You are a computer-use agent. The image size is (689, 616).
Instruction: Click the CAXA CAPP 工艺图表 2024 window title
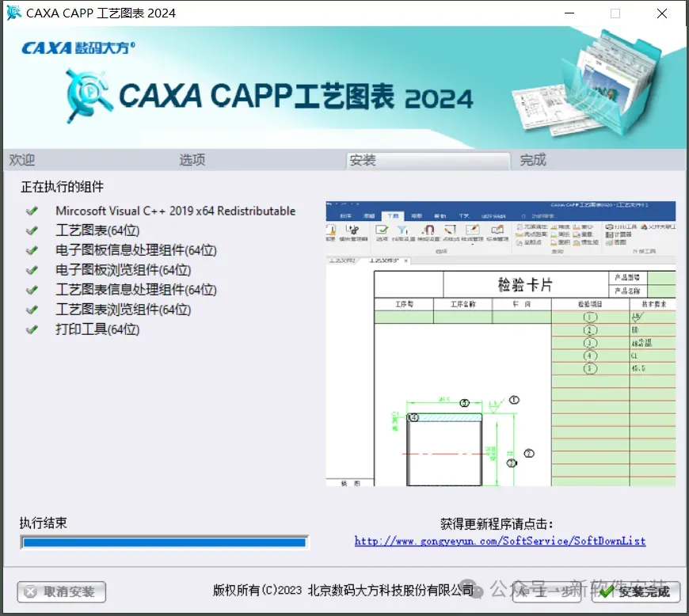pyautogui.click(x=101, y=13)
